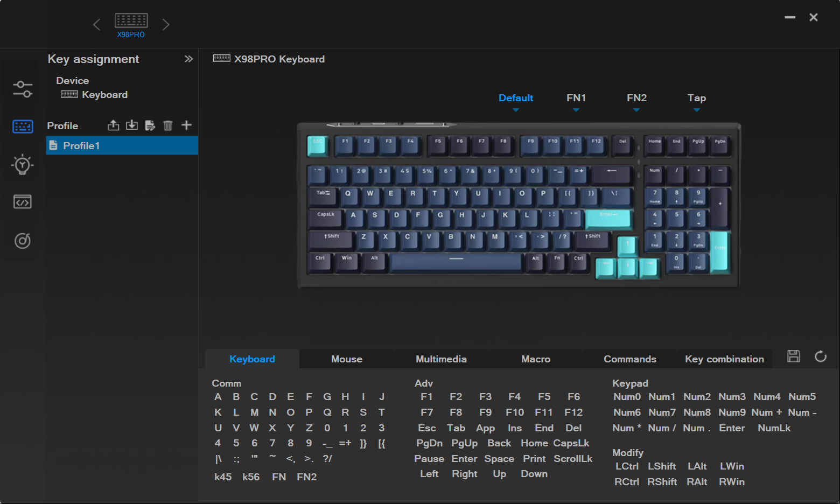Open the circular target icon page in sidebar
Viewport: 840px width, 504px height.
(x=23, y=240)
